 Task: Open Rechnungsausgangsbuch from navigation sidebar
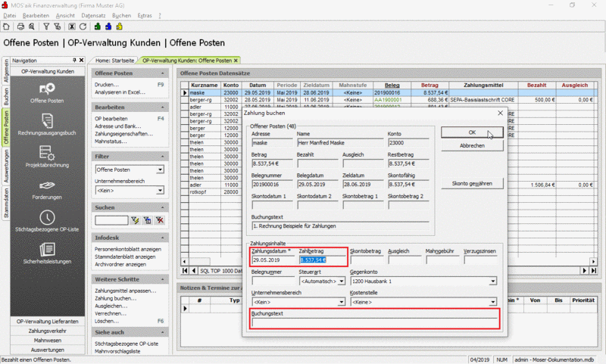click(47, 125)
